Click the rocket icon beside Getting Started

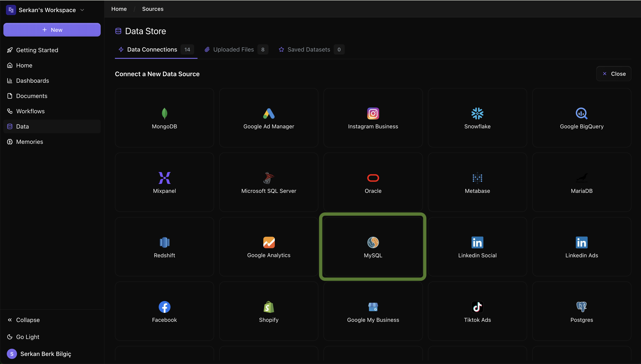point(10,50)
